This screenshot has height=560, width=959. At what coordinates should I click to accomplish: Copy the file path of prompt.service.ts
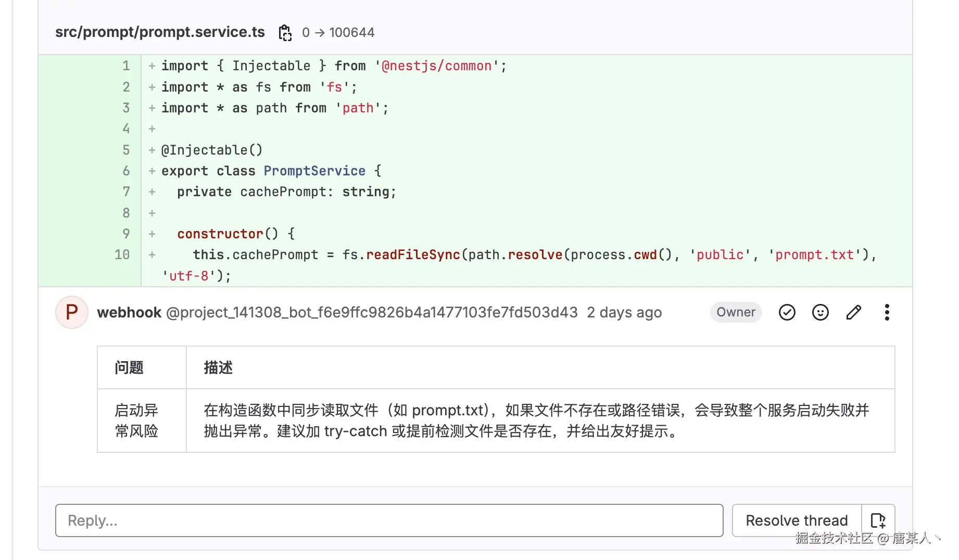(285, 33)
